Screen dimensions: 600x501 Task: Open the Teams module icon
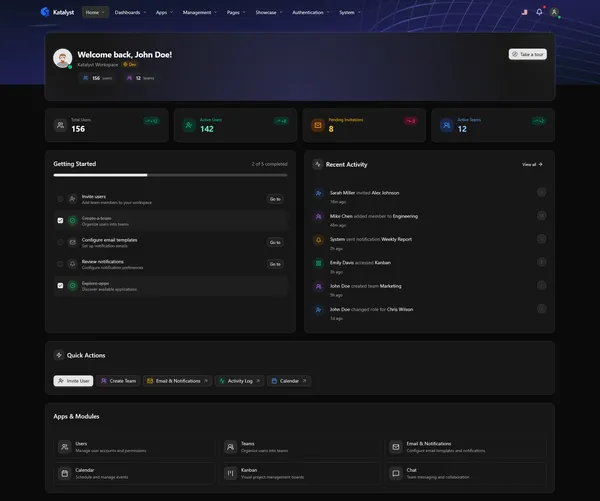[x=230, y=447]
